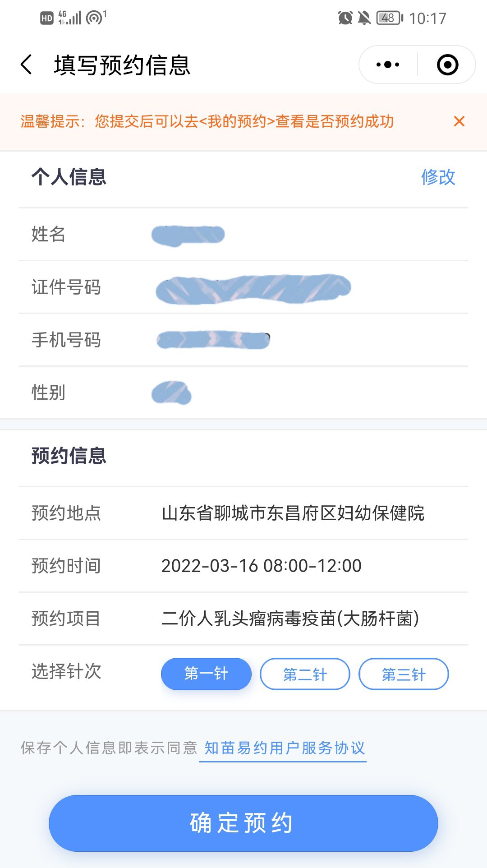This screenshot has width=487, height=868.
Task: Dismiss the orange reminder banner
Action: [459, 121]
